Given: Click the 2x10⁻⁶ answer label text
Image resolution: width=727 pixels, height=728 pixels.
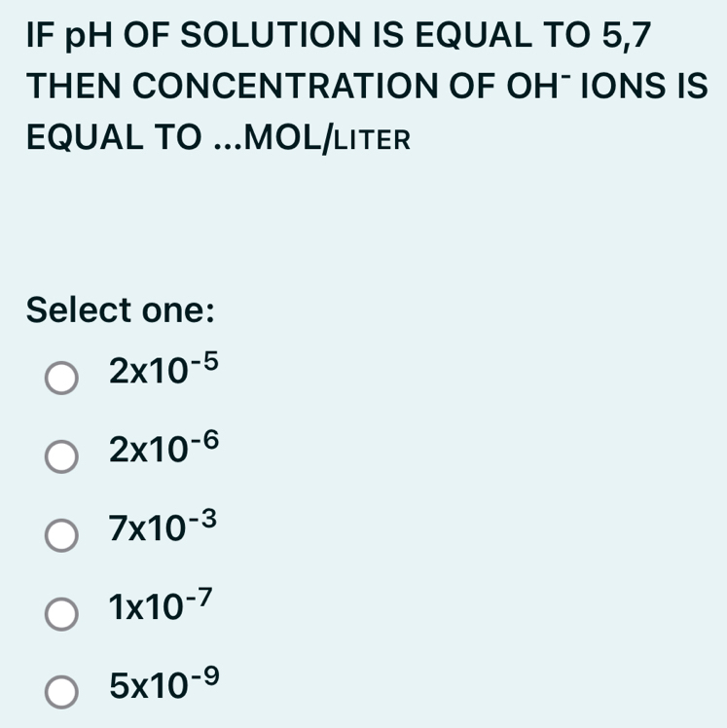Looking at the screenshot, I should (x=158, y=450).
